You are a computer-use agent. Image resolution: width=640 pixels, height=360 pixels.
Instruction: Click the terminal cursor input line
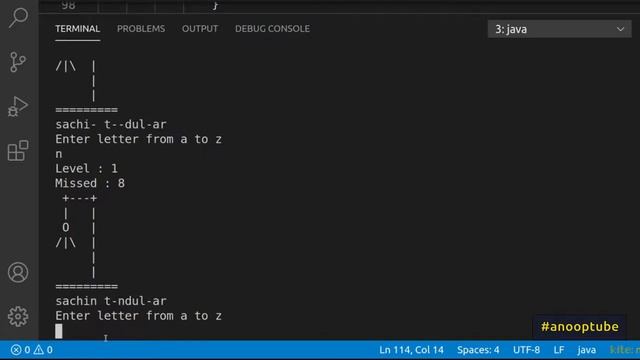tap(59, 331)
